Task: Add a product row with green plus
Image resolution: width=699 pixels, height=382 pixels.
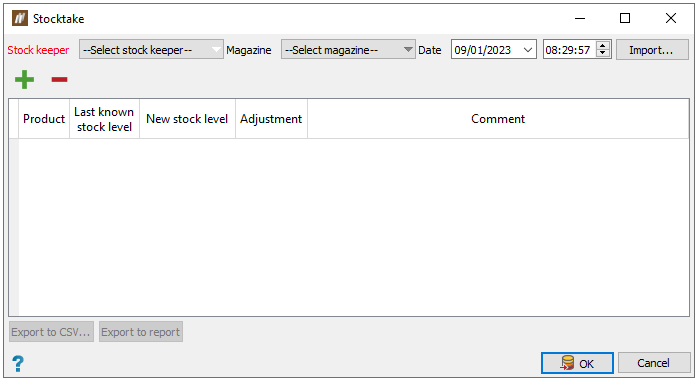Action: pos(24,79)
